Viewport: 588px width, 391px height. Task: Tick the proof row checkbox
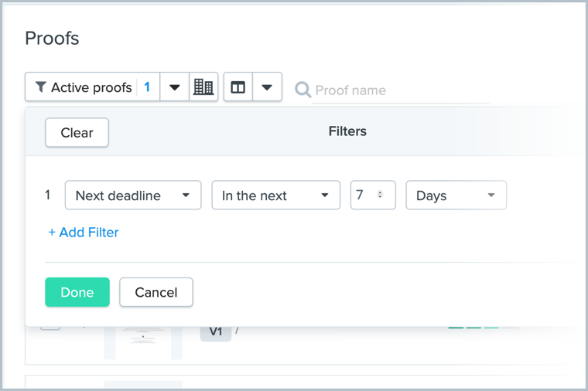(x=50, y=325)
